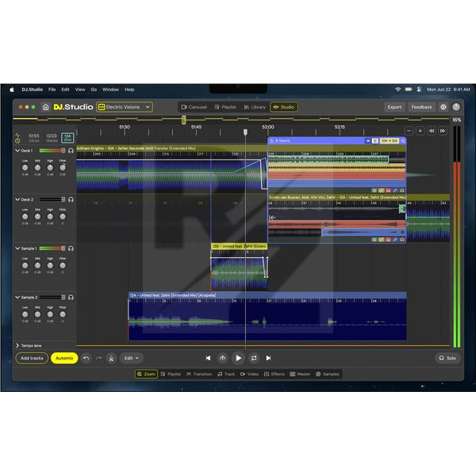Click the notes panel icon in Stems header
Image resolution: width=476 pixels, height=476 pixels.
375,141
